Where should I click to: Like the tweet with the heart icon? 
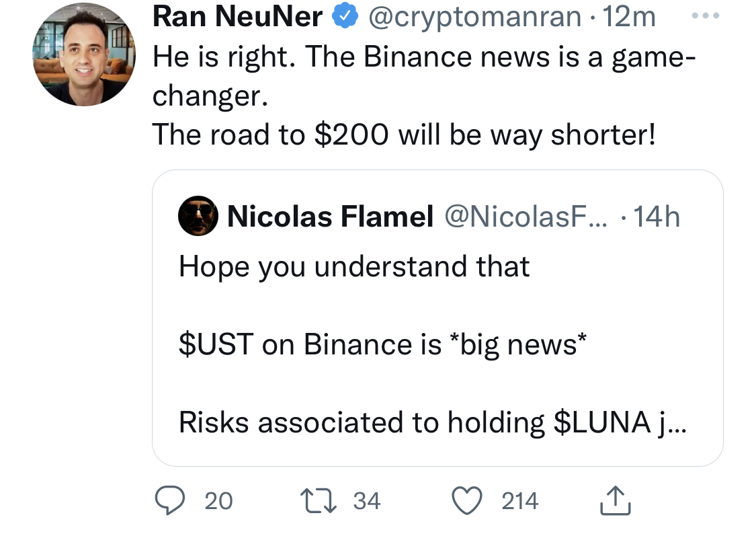[467, 501]
